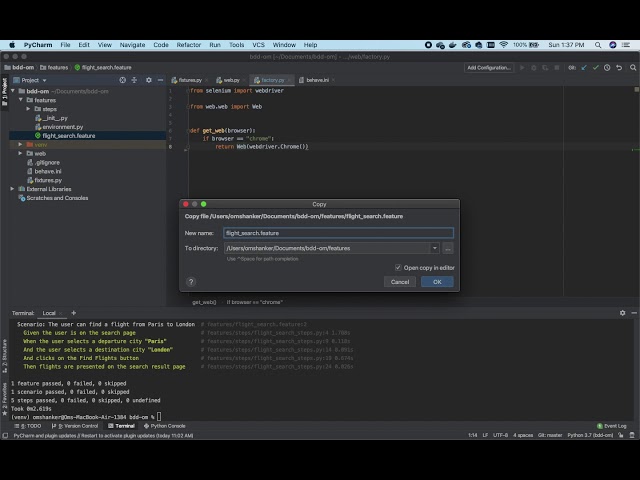Open the Python Console tool window

coord(164,426)
